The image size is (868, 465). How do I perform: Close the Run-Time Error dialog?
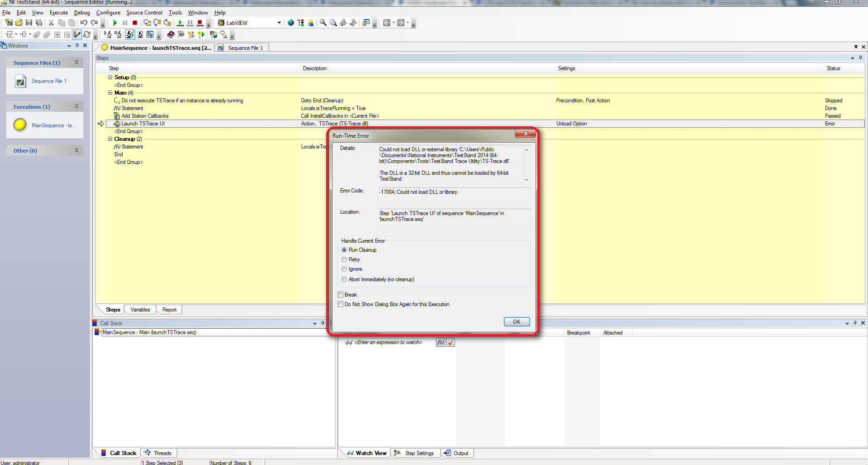(526, 134)
